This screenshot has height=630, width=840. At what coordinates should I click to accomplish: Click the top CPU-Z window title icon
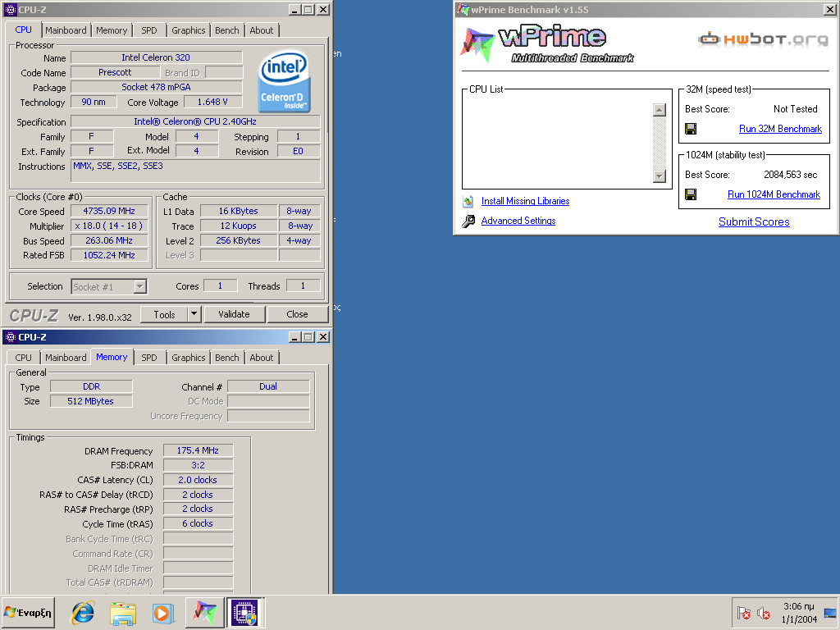point(10,10)
